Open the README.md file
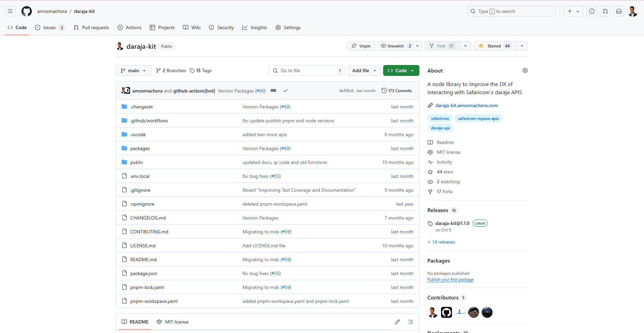 [x=143, y=259]
